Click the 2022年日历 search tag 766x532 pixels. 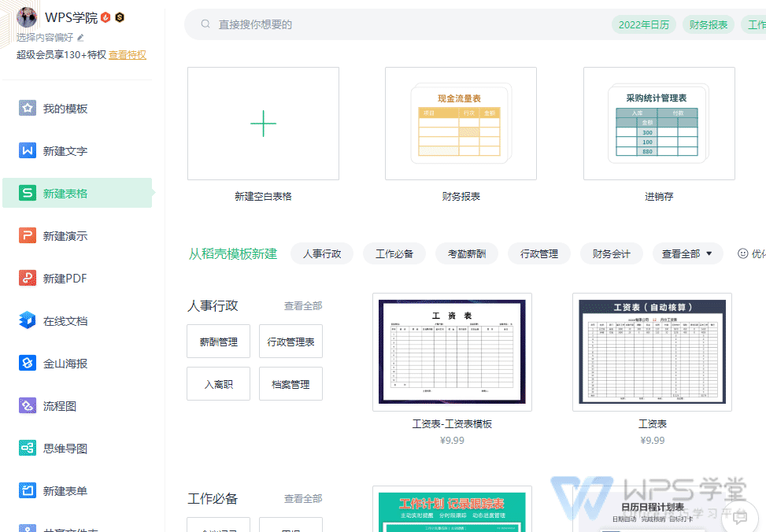click(644, 24)
